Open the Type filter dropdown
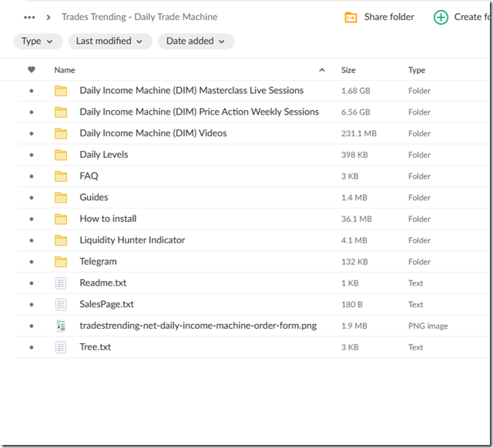 click(x=38, y=42)
